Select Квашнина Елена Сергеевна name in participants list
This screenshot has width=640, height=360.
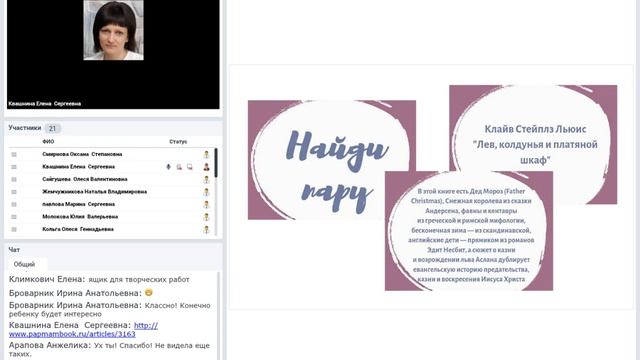point(78,167)
